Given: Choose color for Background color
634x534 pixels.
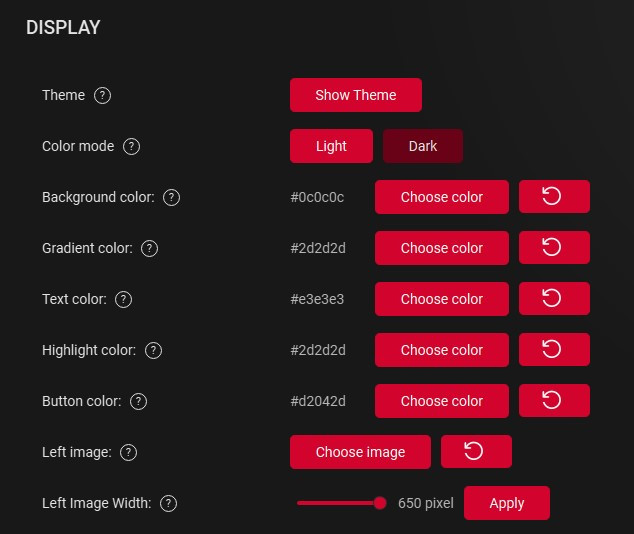Looking at the screenshot, I should [441, 197].
